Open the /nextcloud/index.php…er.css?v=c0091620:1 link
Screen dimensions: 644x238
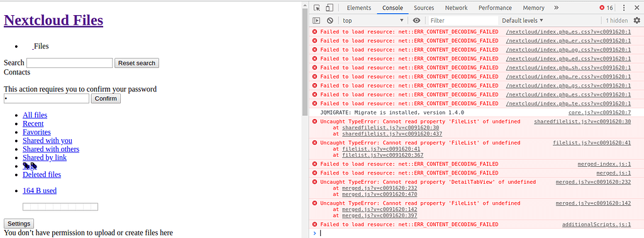pos(569,41)
